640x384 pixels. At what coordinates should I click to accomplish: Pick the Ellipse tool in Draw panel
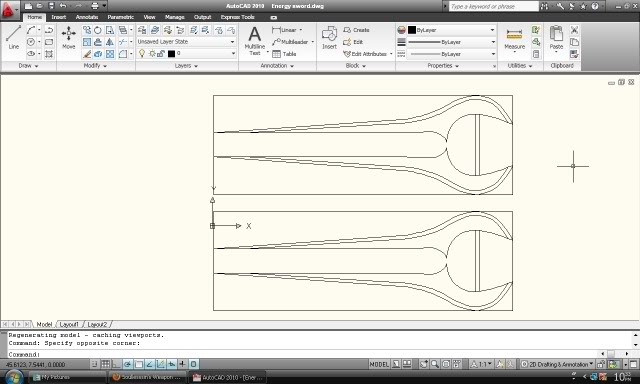click(31, 53)
